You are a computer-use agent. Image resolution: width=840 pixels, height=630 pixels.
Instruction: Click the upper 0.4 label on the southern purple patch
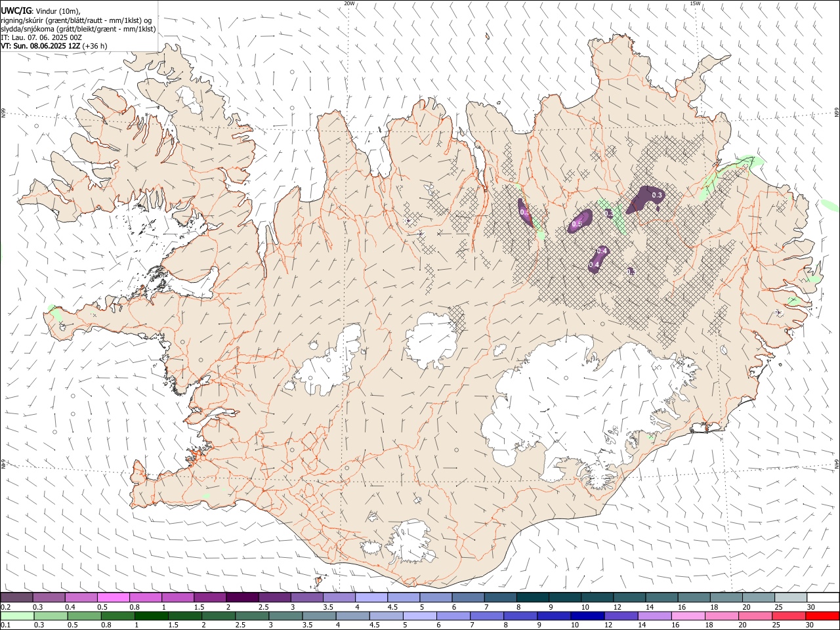[602, 251]
